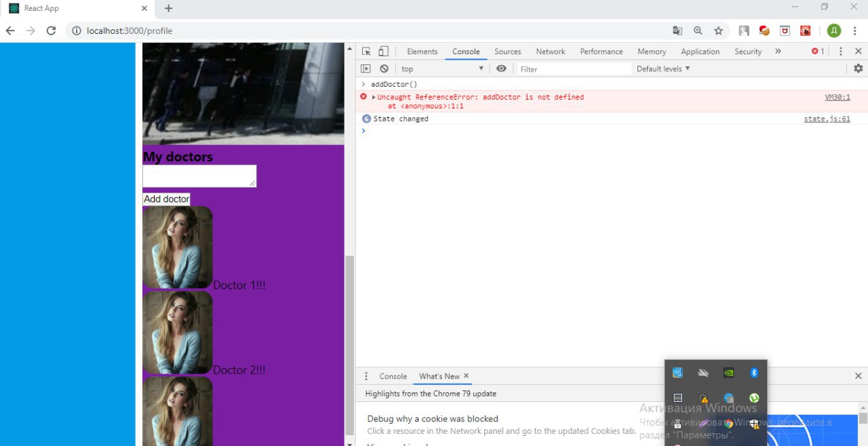Viewport: 868px width, 446px height.
Task: Click the Doctor 1!!! label
Action: (239, 285)
